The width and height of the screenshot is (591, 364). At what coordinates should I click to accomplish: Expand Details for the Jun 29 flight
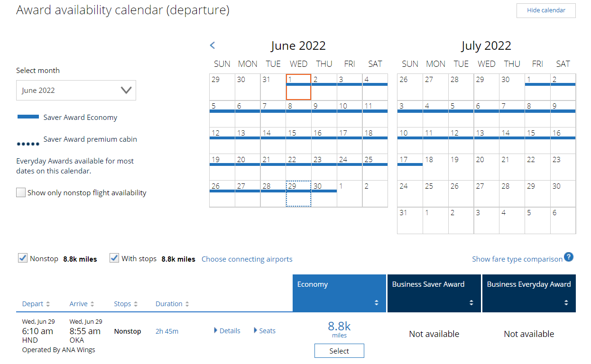point(227,330)
